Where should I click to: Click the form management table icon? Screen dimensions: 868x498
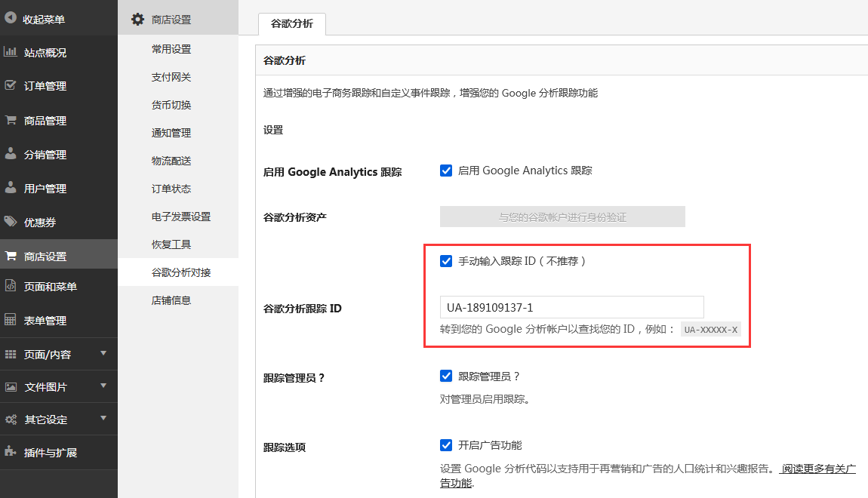coord(11,320)
